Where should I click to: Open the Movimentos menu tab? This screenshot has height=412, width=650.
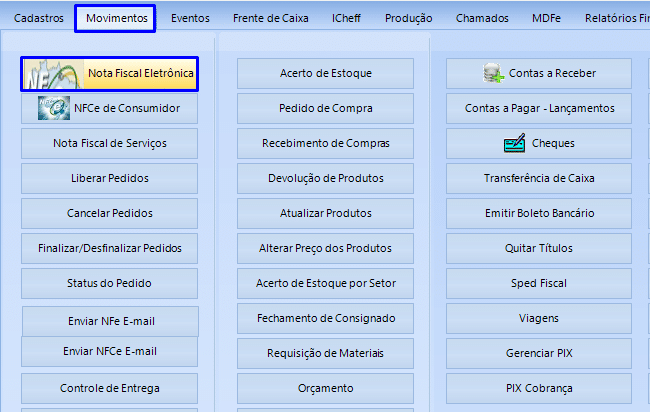[116, 18]
